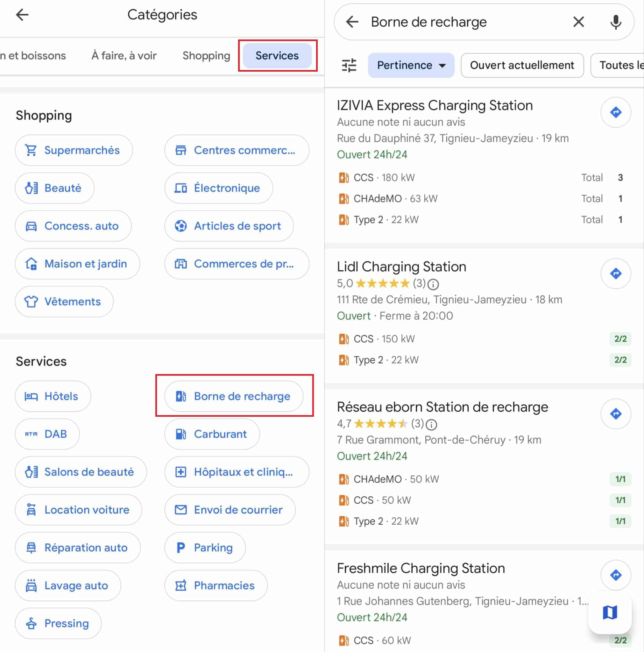Go back from Borne de recharge search

pos(352,22)
